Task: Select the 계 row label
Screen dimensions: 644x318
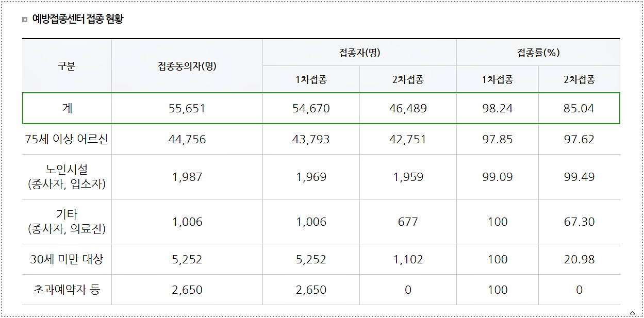Action: click(x=67, y=108)
